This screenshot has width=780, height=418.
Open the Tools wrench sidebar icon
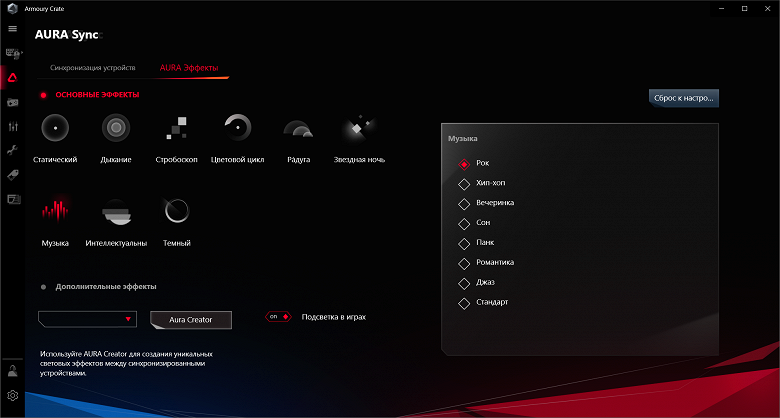(x=13, y=151)
